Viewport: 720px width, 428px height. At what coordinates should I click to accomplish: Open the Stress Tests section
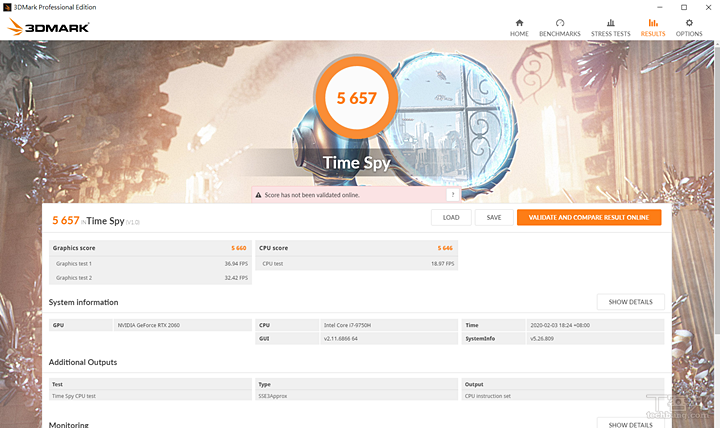(x=610, y=27)
